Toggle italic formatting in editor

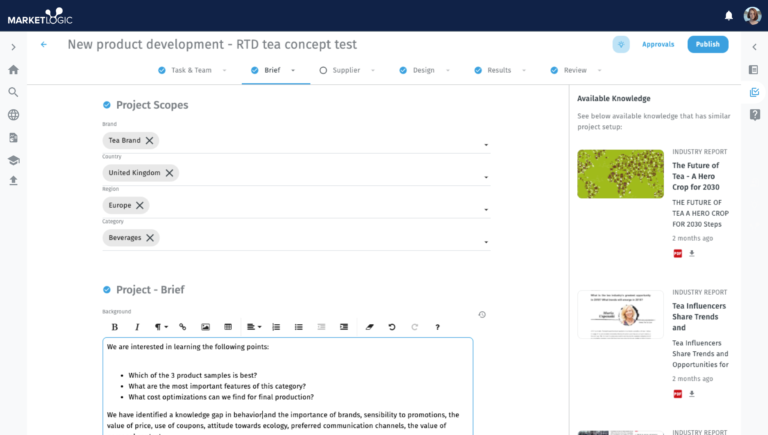(137, 327)
